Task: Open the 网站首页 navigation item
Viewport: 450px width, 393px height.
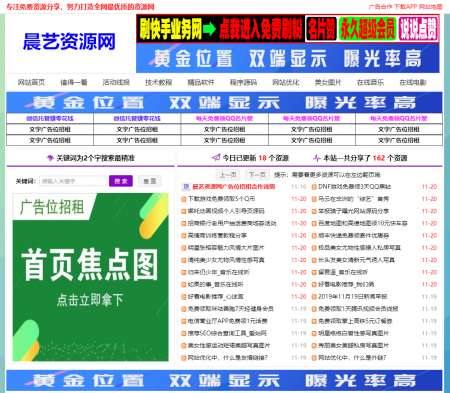Action: [x=31, y=82]
